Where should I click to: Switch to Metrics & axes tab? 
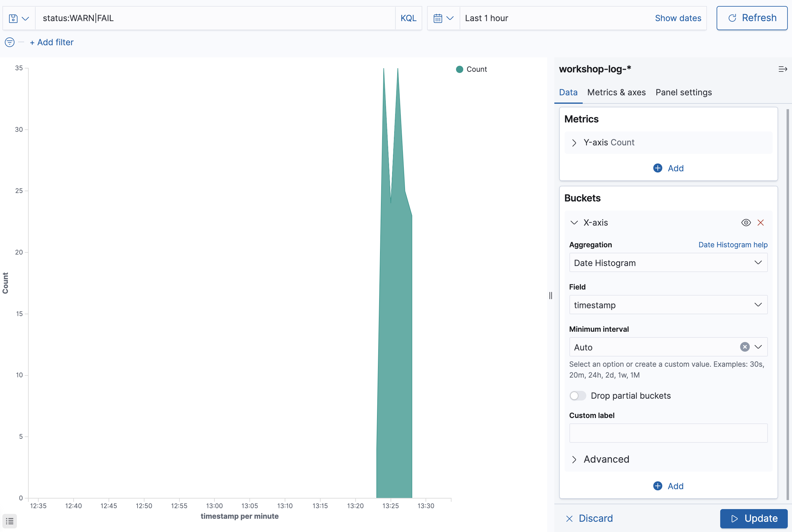point(616,92)
